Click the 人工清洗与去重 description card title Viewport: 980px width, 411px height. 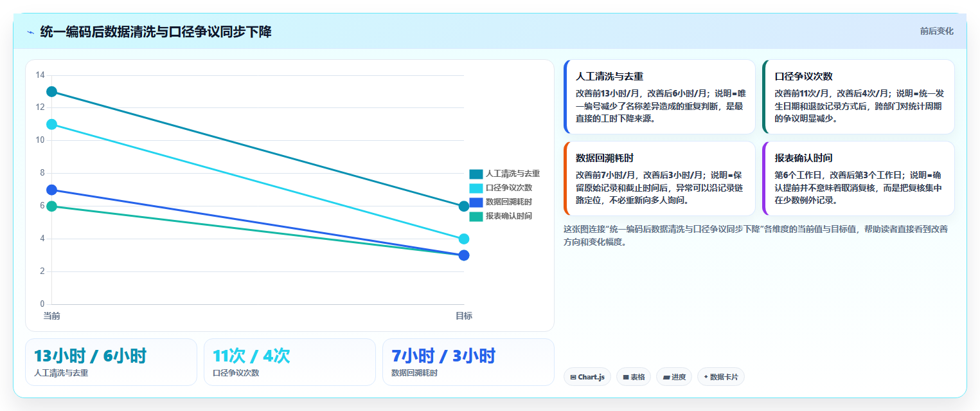tap(610, 76)
